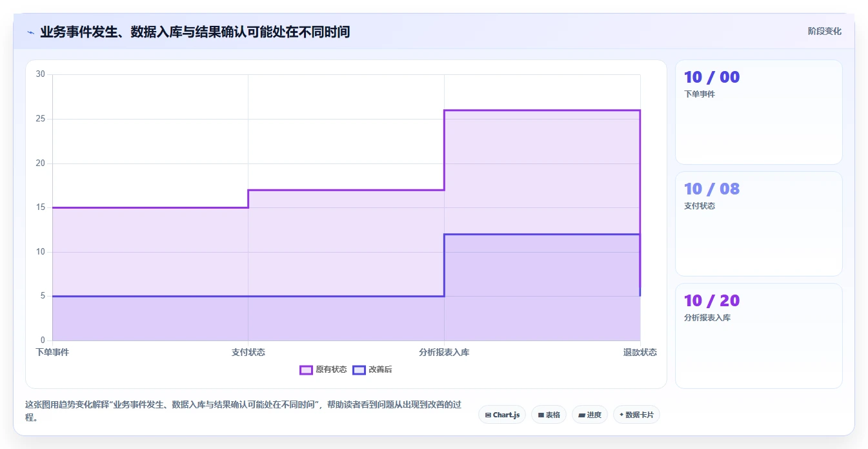Click the Chart.js tag

502,415
